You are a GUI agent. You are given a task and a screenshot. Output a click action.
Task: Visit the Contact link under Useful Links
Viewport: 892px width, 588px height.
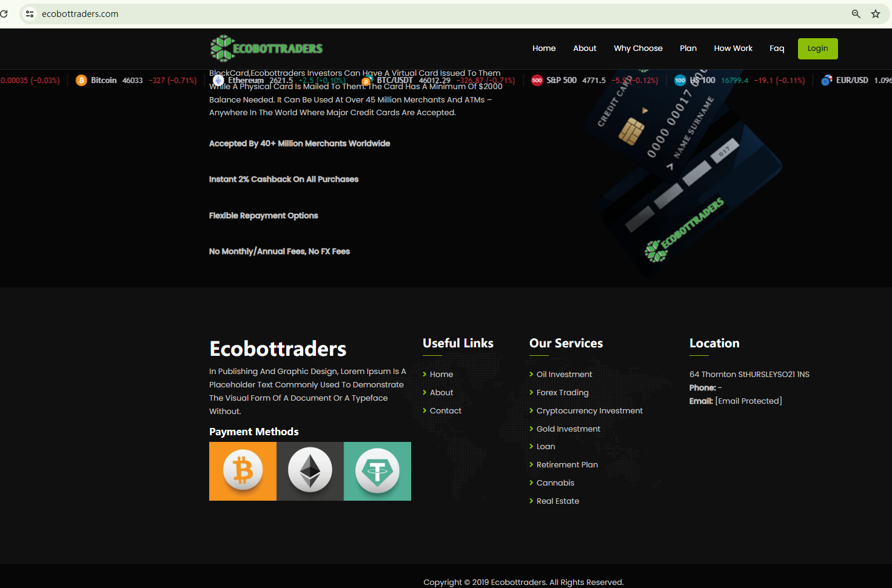pos(446,411)
